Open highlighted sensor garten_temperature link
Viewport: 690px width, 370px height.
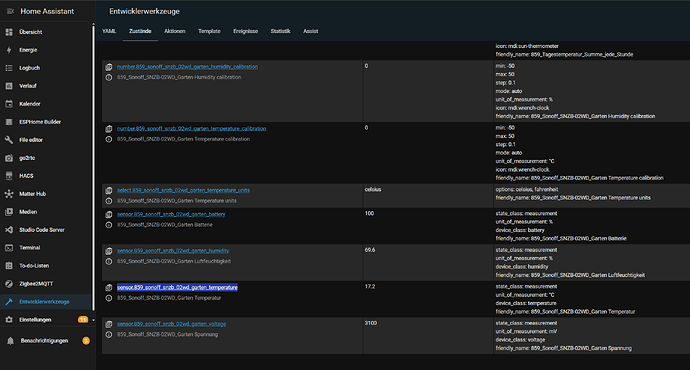[x=177, y=288]
